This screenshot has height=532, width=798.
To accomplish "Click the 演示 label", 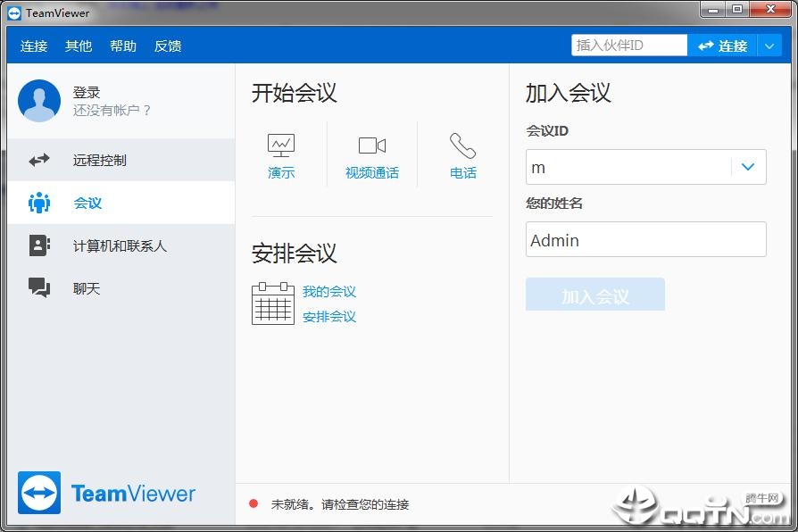I will [281, 173].
